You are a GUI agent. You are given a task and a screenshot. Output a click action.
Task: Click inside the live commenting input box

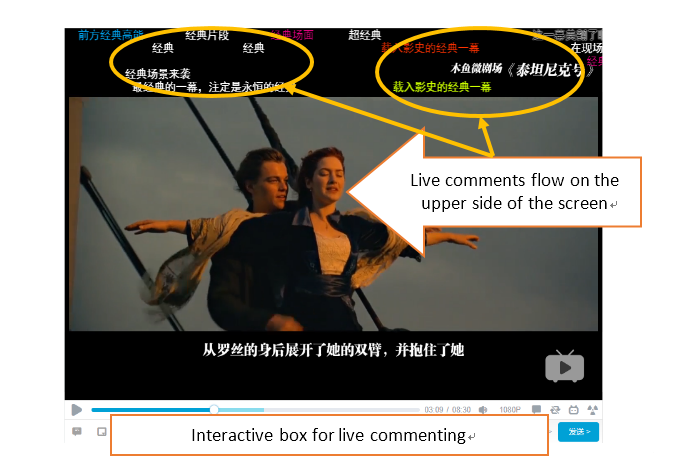pos(329,435)
